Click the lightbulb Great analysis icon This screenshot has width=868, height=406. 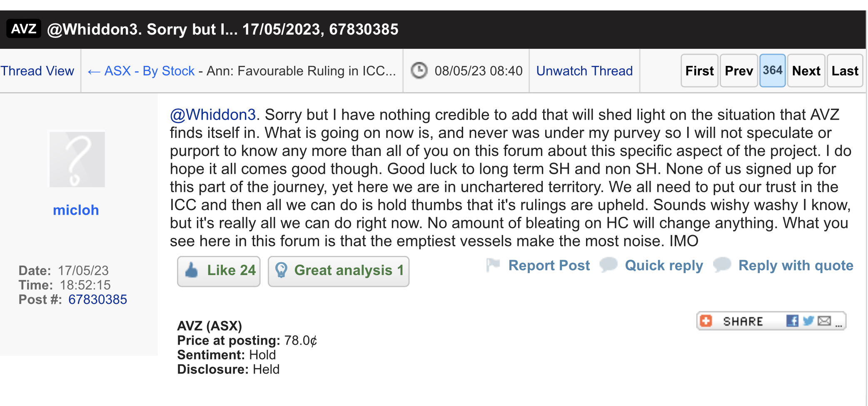282,271
